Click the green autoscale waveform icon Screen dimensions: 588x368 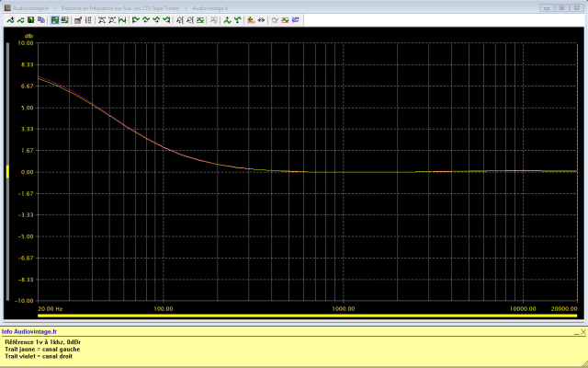pos(122,20)
